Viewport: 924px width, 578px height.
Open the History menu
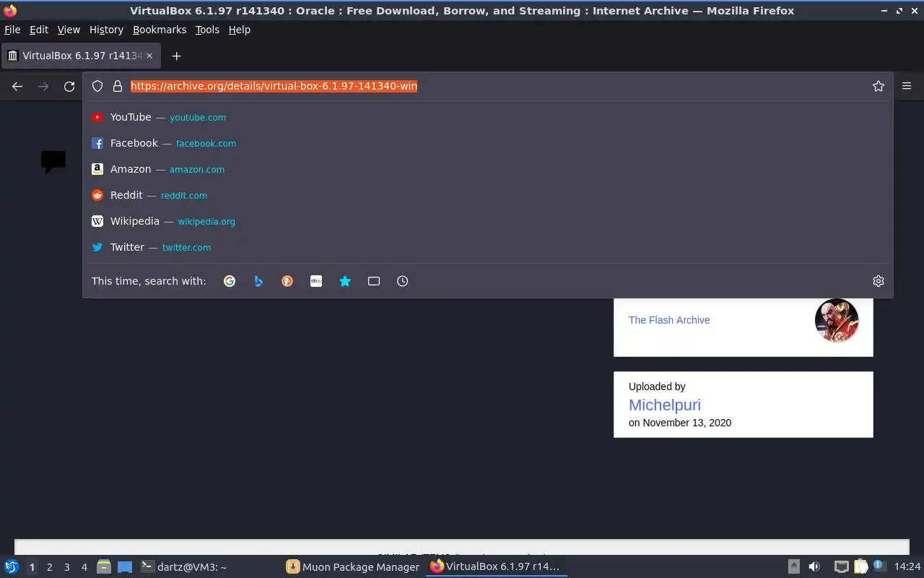[x=106, y=30]
